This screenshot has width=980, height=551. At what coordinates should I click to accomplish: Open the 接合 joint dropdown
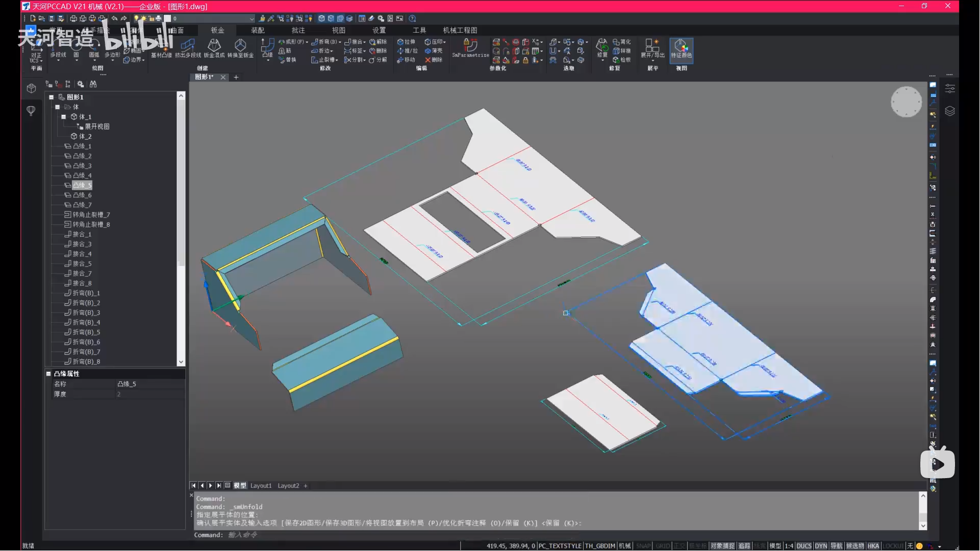coord(355,42)
